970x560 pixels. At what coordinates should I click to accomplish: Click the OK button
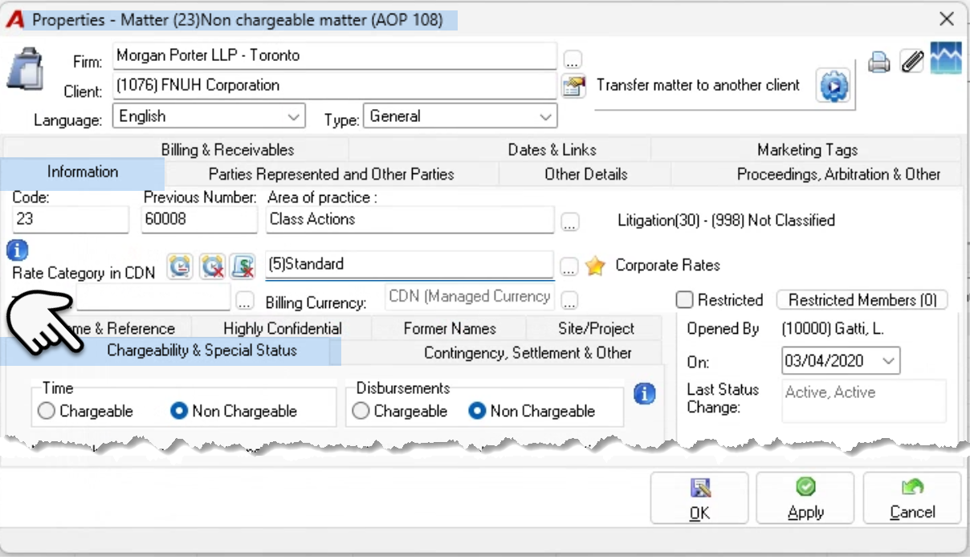click(x=699, y=498)
